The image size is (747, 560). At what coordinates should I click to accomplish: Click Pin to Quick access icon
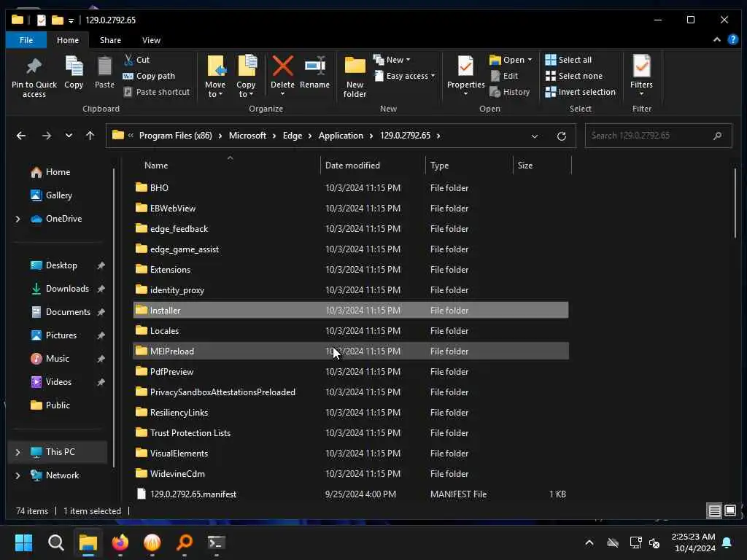[34, 77]
